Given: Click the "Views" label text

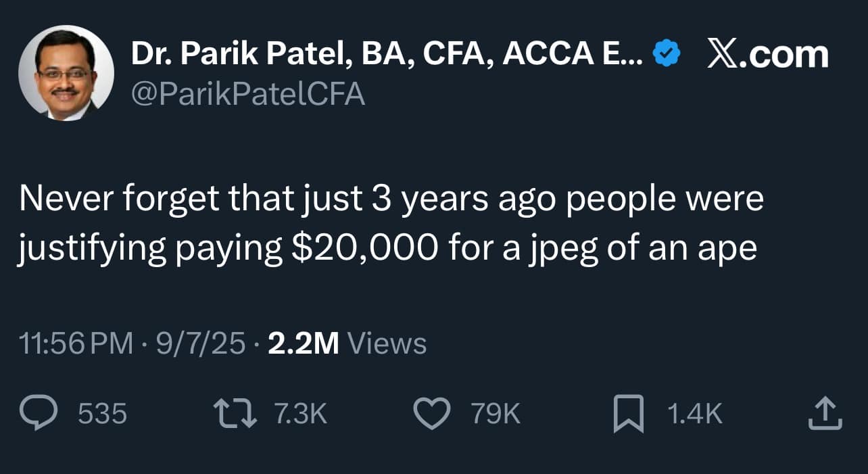Looking at the screenshot, I should click(386, 343).
